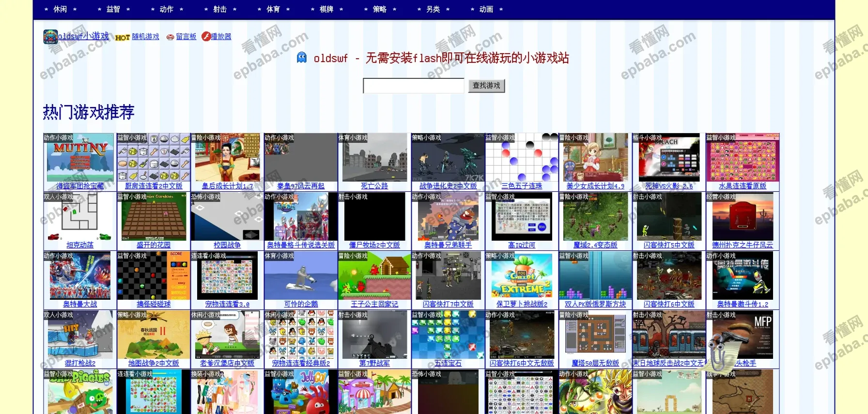Open the 高IQ过河 link

(x=522, y=245)
